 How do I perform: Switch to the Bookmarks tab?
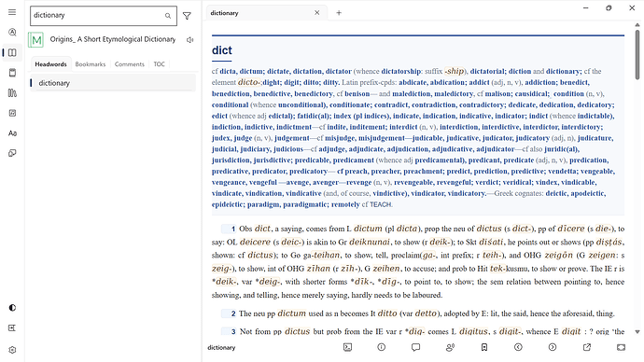pos(91,64)
